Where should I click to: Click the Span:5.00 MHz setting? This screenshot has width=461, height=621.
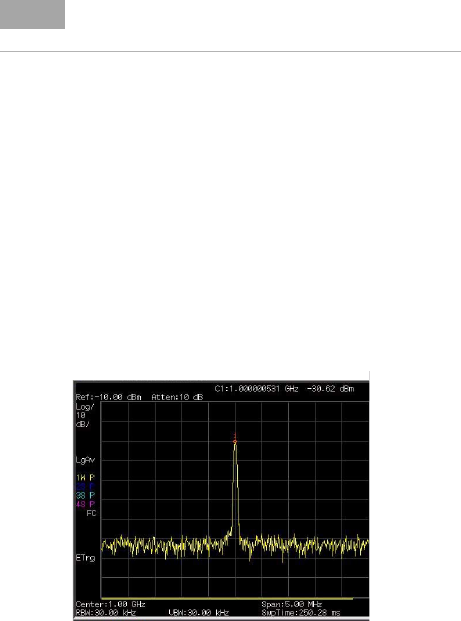click(291, 604)
